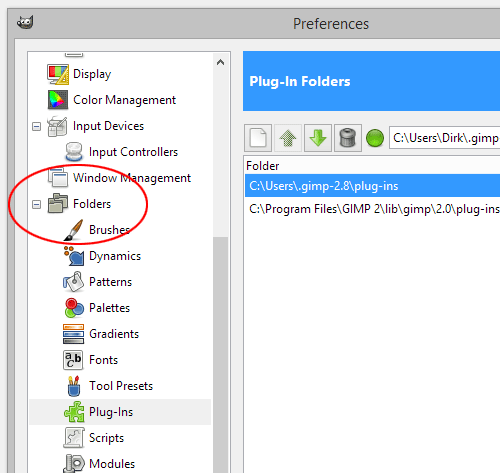500x473 pixels.
Task: Select the C:\Program Files\GIMP 2 plug-ins row
Action: click(372, 209)
